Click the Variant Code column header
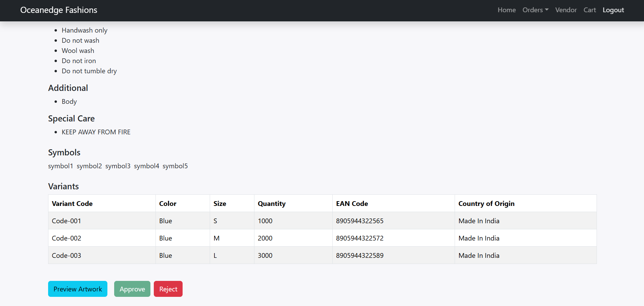 point(72,204)
